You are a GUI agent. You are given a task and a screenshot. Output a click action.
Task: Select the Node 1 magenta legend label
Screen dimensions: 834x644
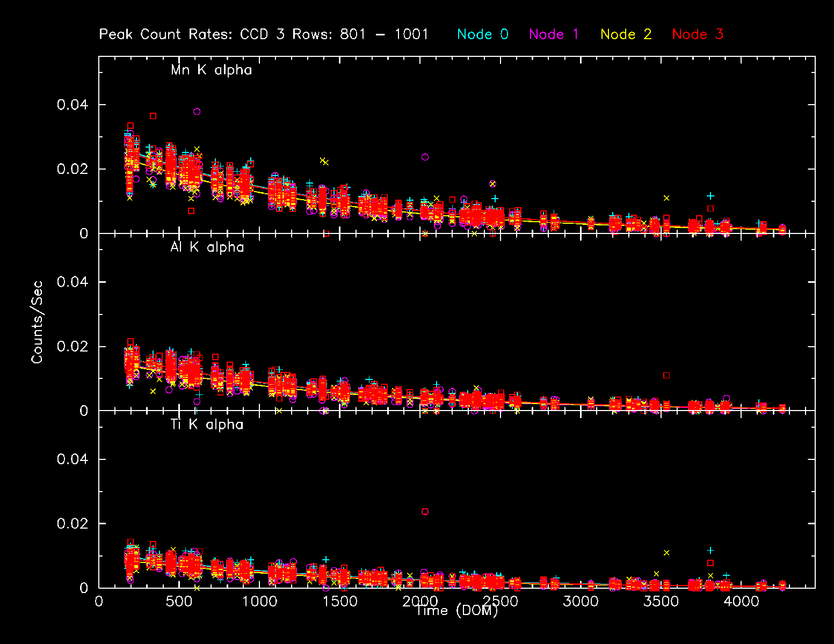click(x=554, y=34)
